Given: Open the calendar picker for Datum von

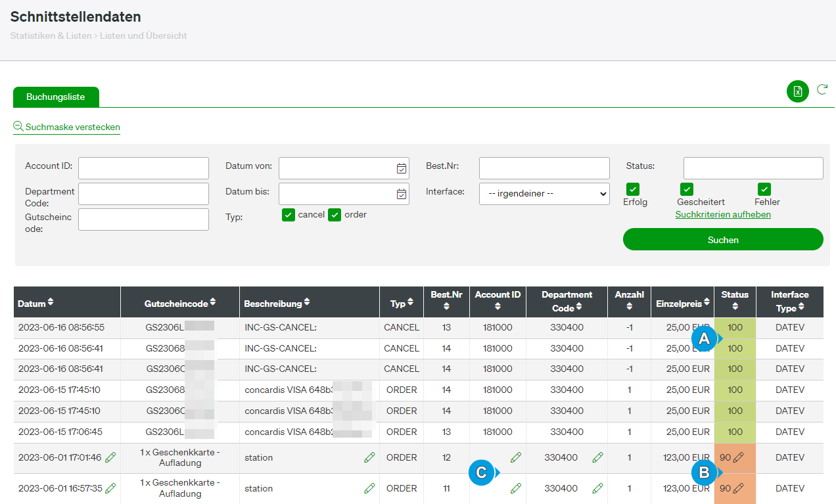Looking at the screenshot, I should (402, 168).
